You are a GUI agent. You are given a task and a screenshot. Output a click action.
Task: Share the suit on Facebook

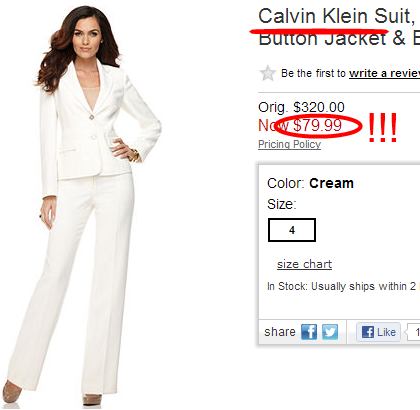pos(309,332)
